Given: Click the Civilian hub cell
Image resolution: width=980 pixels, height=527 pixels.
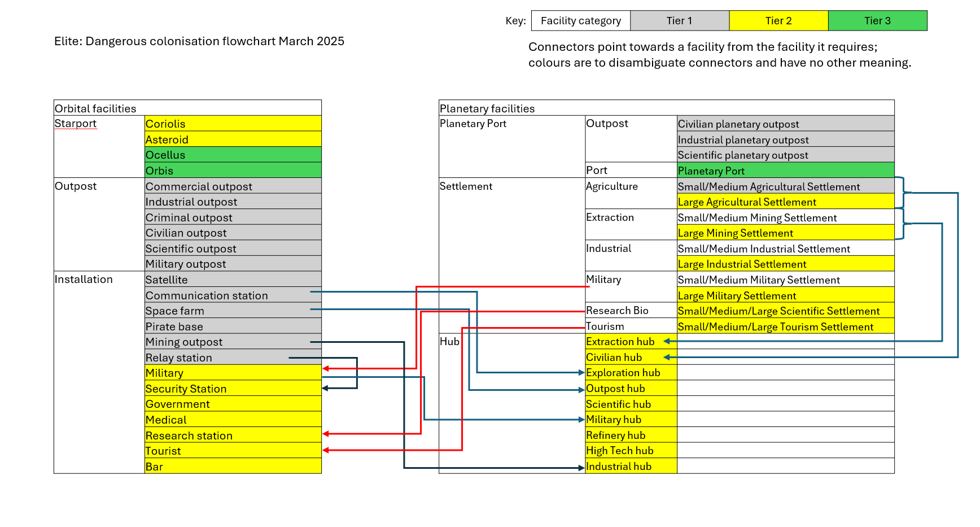Looking at the screenshot, I should pyautogui.click(x=631, y=357).
